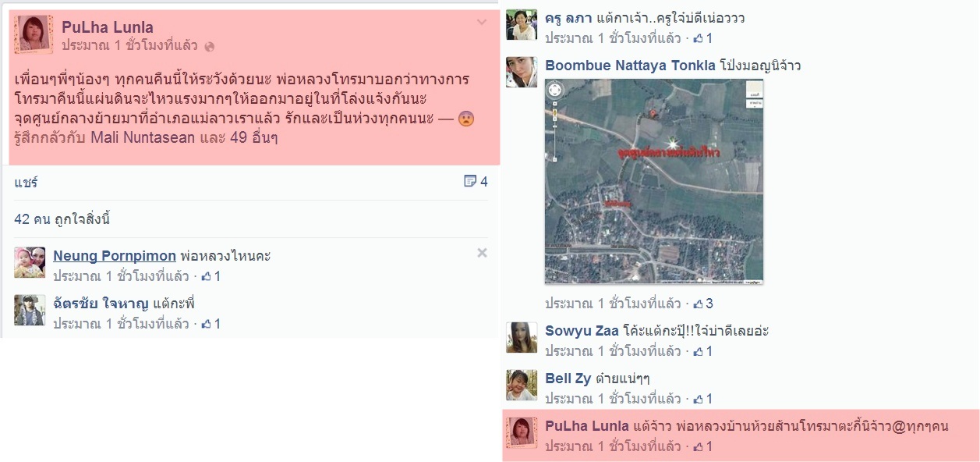Image resolution: width=980 pixels, height=462 pixels.
Task: Open the post options chevron menu
Action: pyautogui.click(x=482, y=23)
